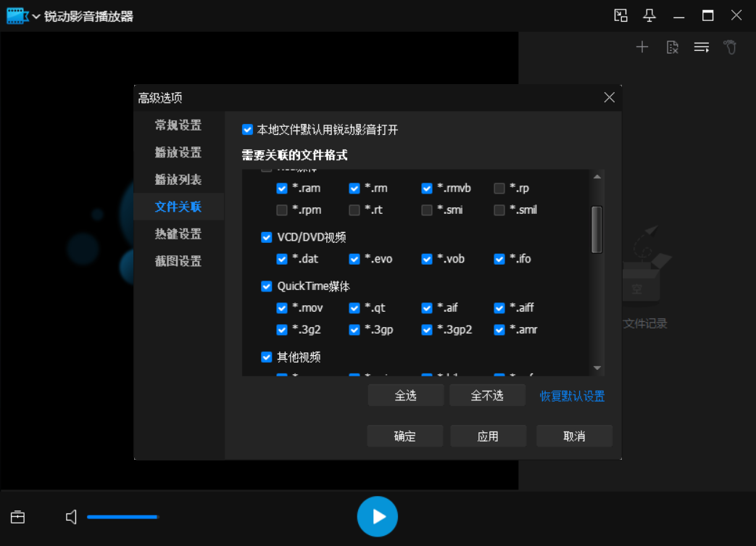Click the format list scroll up arrow
Image resolution: width=756 pixels, height=546 pixels.
click(597, 176)
